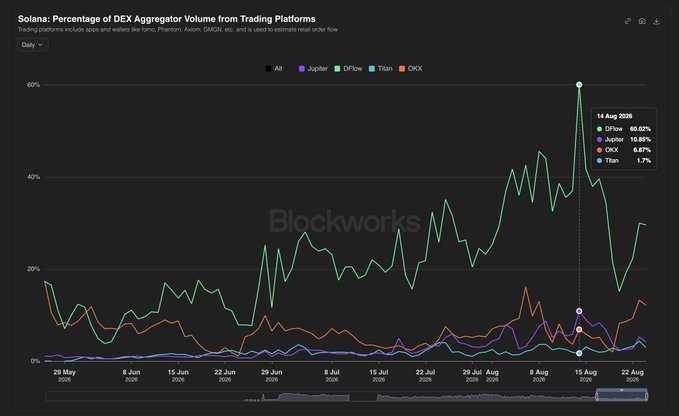Screen dimensions: 679x416
Task: Download the chart using download icon
Action: pos(656,21)
